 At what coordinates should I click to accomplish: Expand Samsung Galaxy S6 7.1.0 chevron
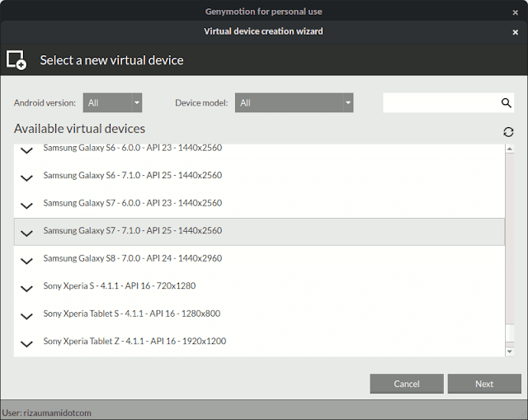point(26,178)
